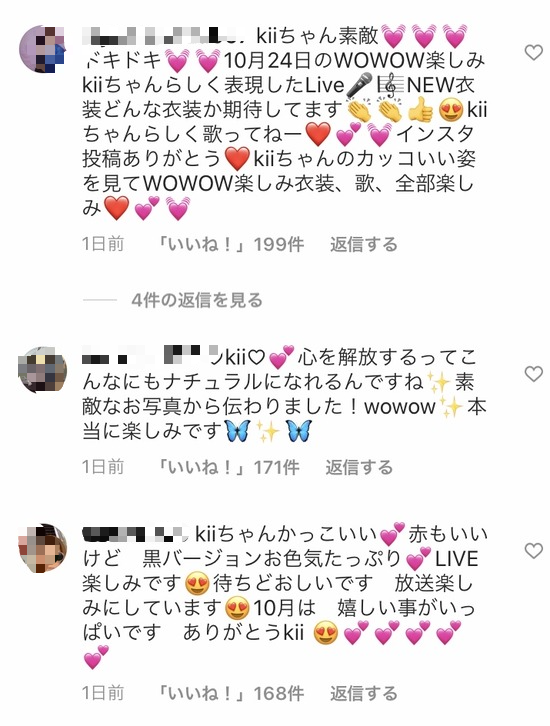
Task: Open second commenter's blurred username
Action: [x=151, y=357]
